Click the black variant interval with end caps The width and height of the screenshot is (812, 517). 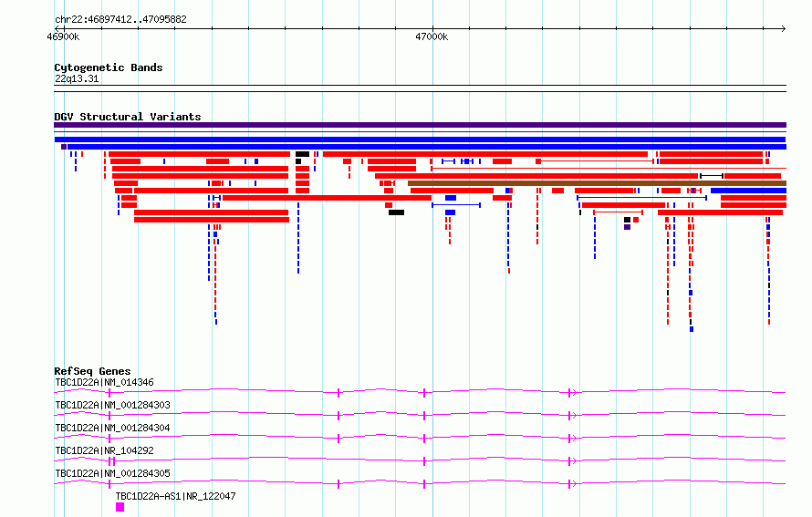coord(712,176)
